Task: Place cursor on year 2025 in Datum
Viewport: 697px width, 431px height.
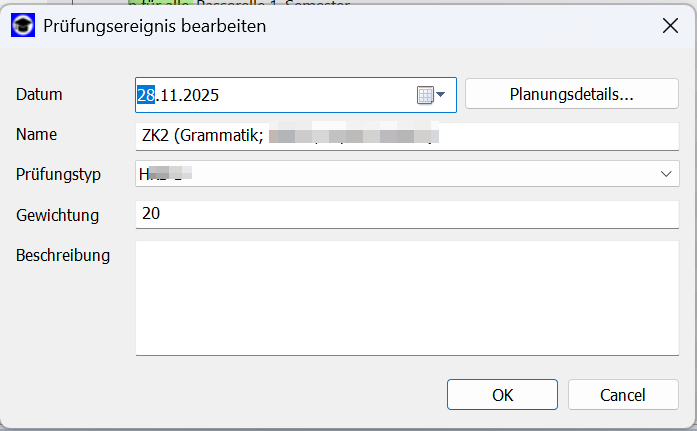Action: pyautogui.click(x=200, y=95)
